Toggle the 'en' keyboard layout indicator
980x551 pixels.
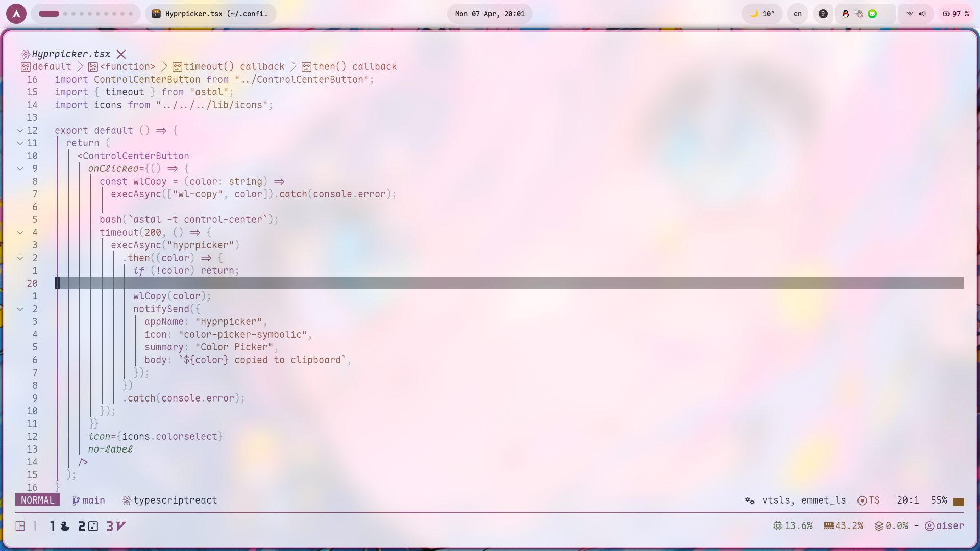coord(797,14)
